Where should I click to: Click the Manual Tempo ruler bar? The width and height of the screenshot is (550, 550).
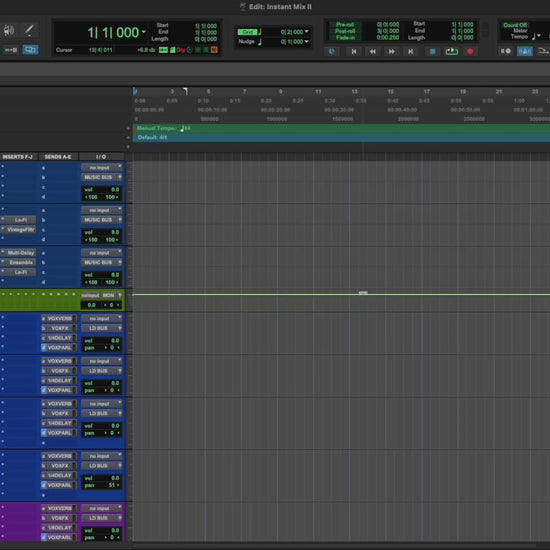pos(341,128)
